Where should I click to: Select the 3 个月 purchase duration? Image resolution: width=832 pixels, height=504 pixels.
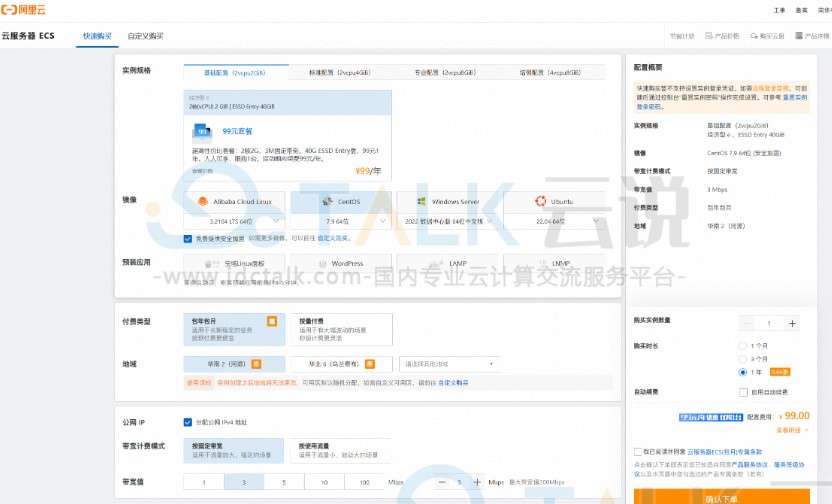tap(743, 359)
